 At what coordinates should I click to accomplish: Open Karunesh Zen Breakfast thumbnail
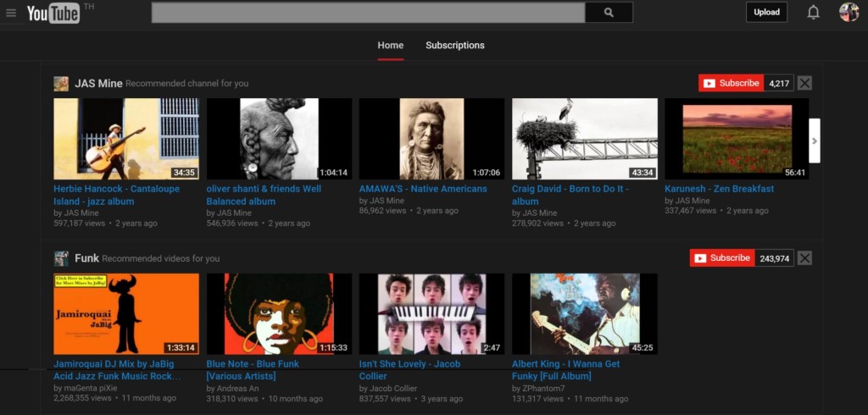737,139
